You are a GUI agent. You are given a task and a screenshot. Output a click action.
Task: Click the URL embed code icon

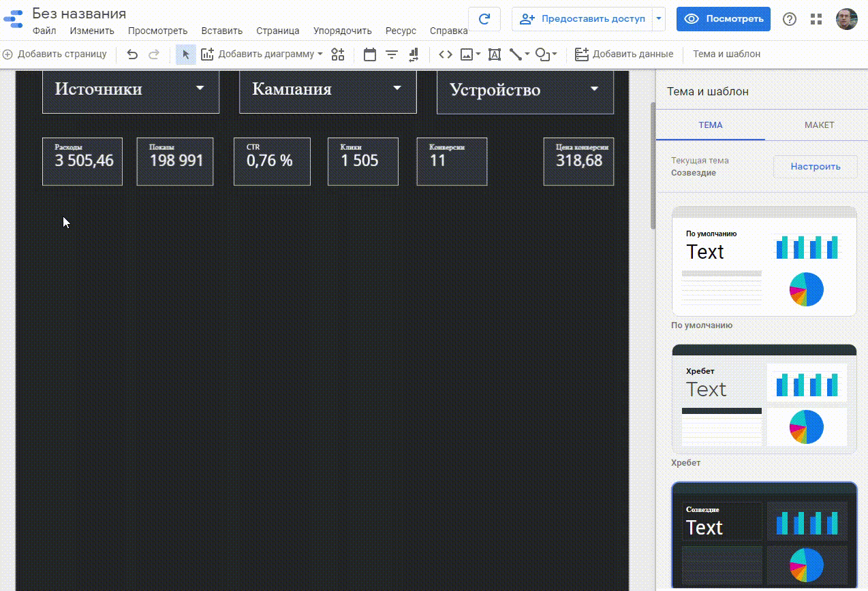[x=446, y=54]
